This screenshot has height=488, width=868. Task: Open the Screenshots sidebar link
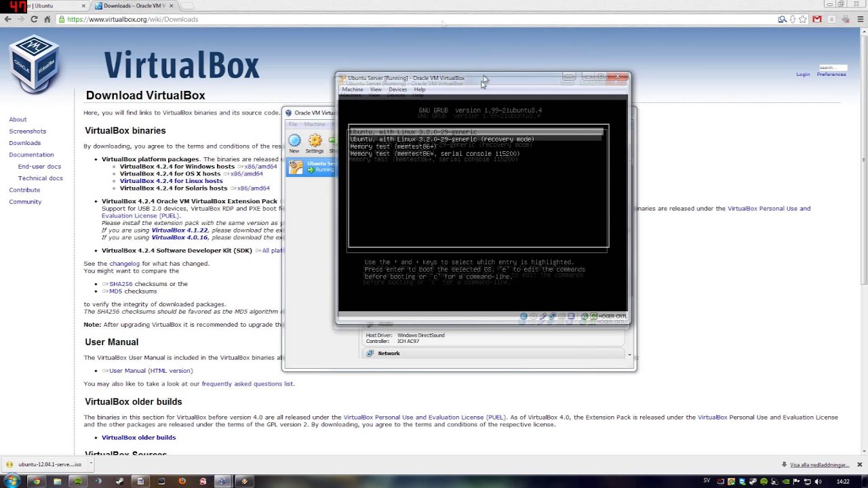pos(27,131)
